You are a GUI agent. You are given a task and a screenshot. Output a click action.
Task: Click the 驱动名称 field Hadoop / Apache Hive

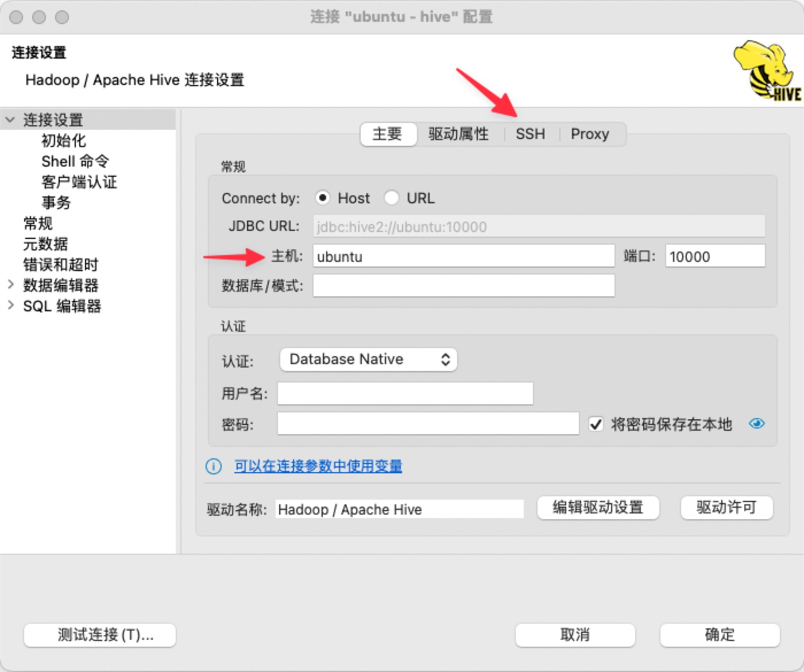(400, 509)
